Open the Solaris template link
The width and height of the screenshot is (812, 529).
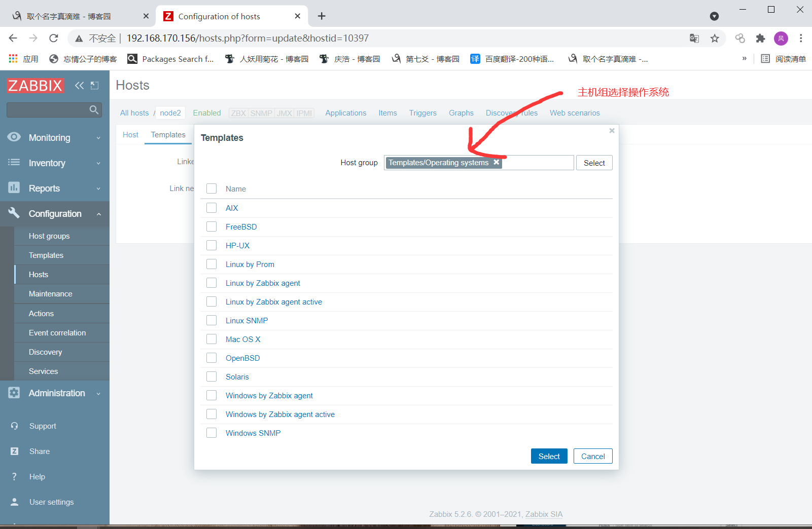pos(237,377)
